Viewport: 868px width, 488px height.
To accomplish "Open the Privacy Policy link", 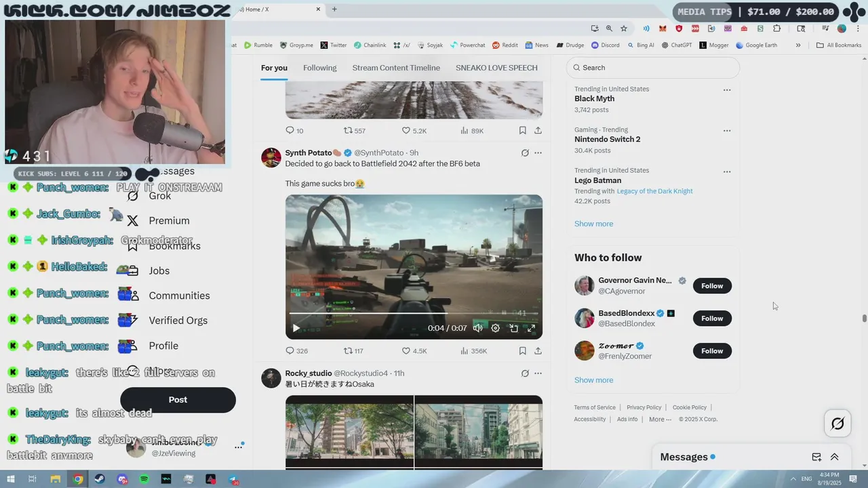I will click(x=644, y=407).
